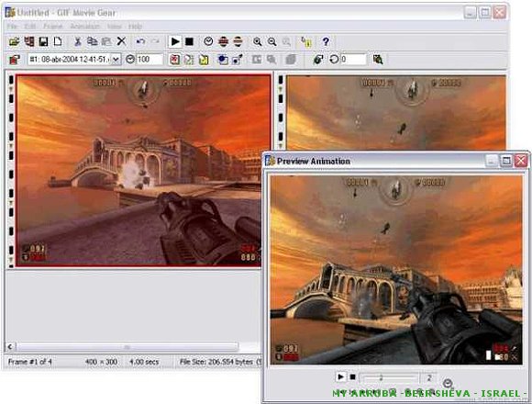Image resolution: width=532 pixels, height=404 pixels.
Task: Zoom out with the magnifier minus icon
Action: [272, 41]
